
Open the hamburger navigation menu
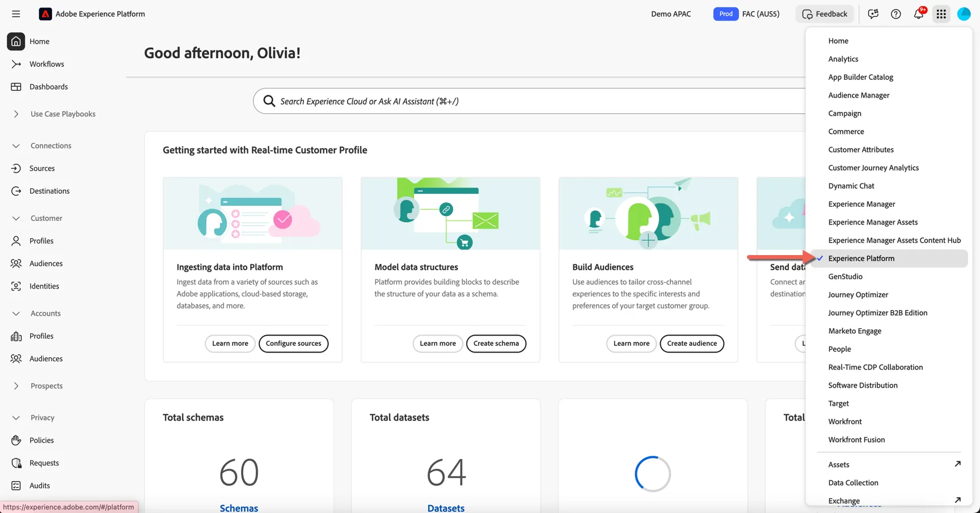point(16,14)
